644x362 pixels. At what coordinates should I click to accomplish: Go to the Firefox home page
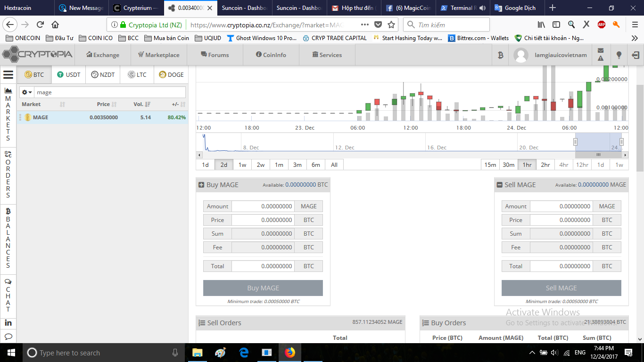(55, 25)
